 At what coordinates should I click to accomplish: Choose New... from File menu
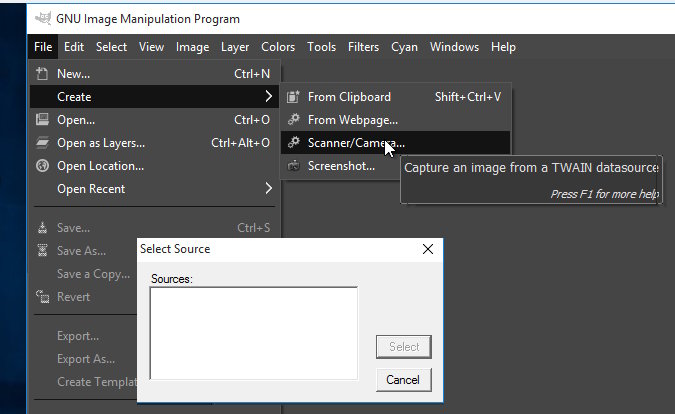coord(155,74)
